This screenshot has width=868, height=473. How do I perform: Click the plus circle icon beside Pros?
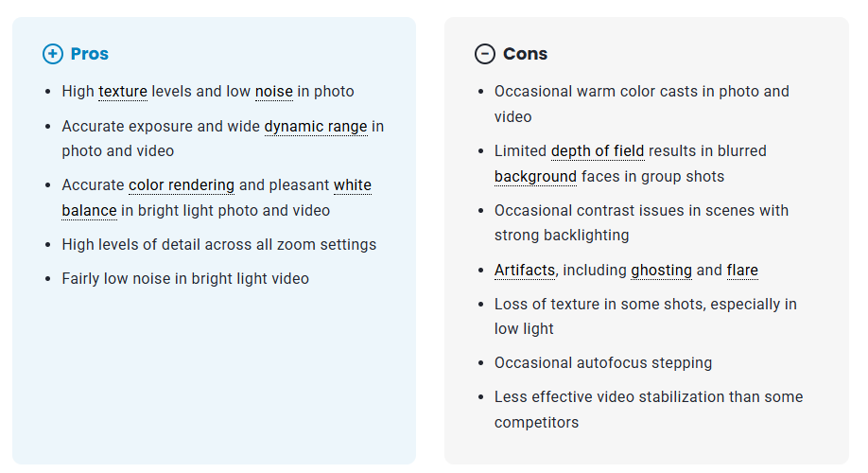tap(53, 54)
